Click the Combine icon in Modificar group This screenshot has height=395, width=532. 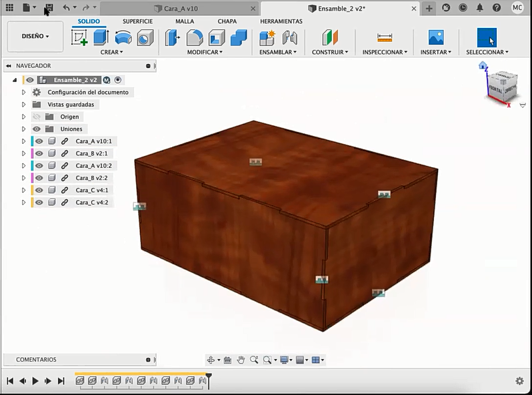click(x=239, y=37)
